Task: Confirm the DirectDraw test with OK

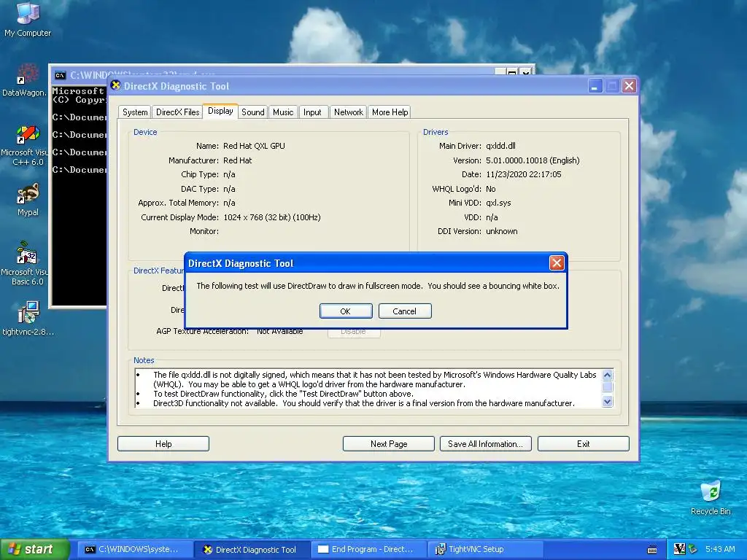Action: (346, 311)
